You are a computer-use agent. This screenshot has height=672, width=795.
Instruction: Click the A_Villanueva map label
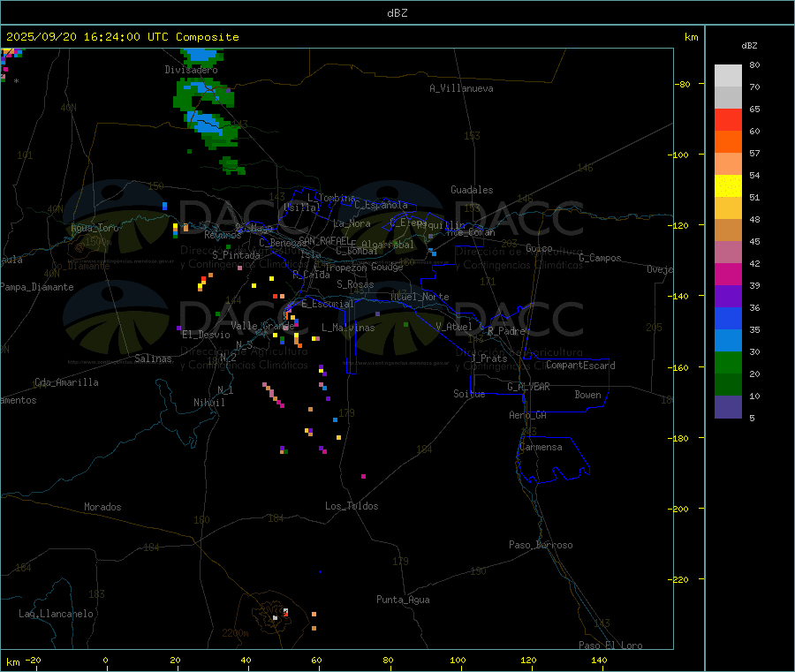point(461,88)
